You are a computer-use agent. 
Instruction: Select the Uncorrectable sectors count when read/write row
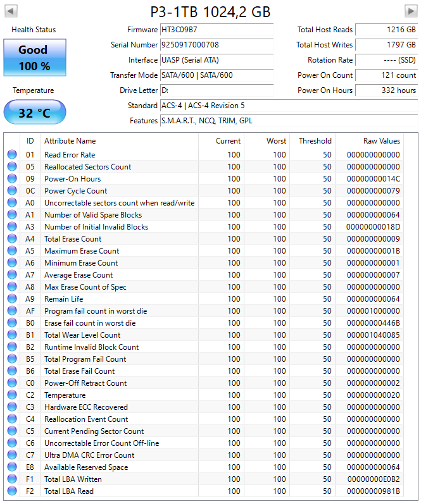204,203
